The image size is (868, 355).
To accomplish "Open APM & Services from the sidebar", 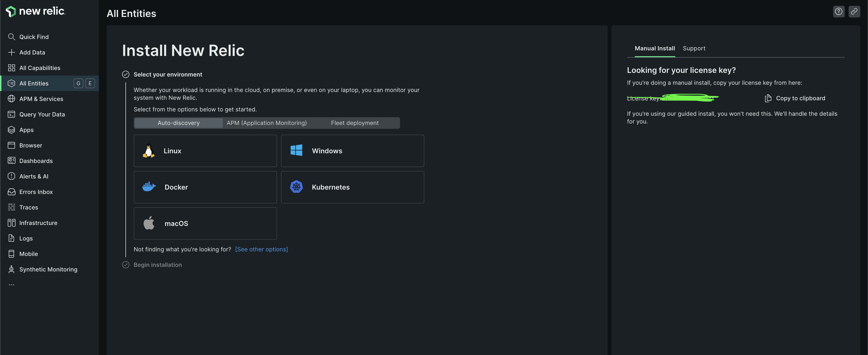I will click(41, 99).
